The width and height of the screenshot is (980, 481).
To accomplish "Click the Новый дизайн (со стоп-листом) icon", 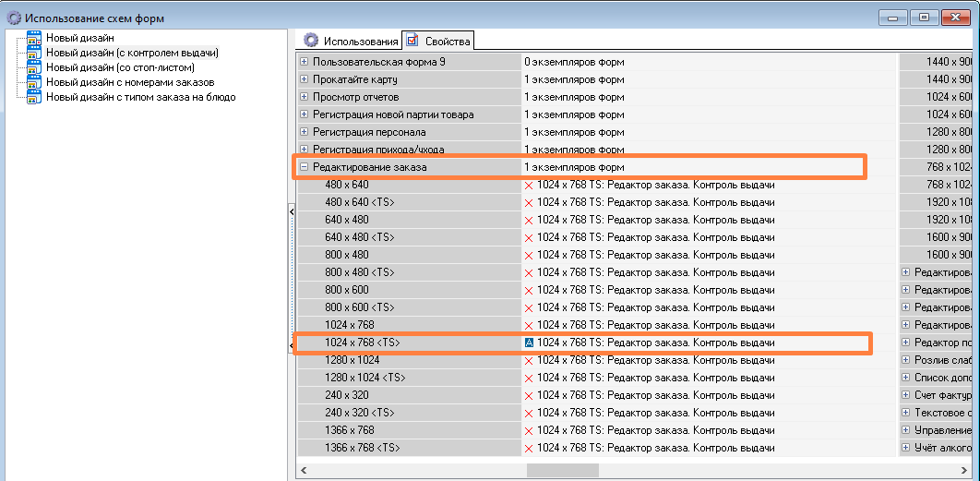I will click(34, 67).
